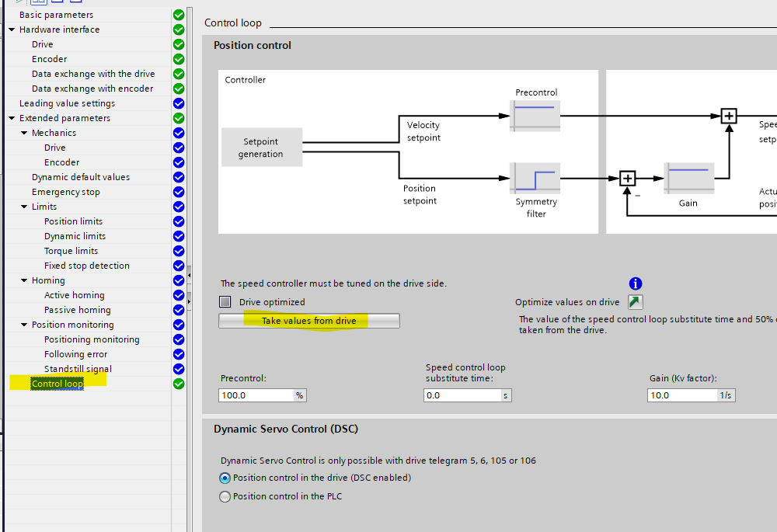Select Position control in the PLC option
The image size is (777, 532).
(x=225, y=496)
